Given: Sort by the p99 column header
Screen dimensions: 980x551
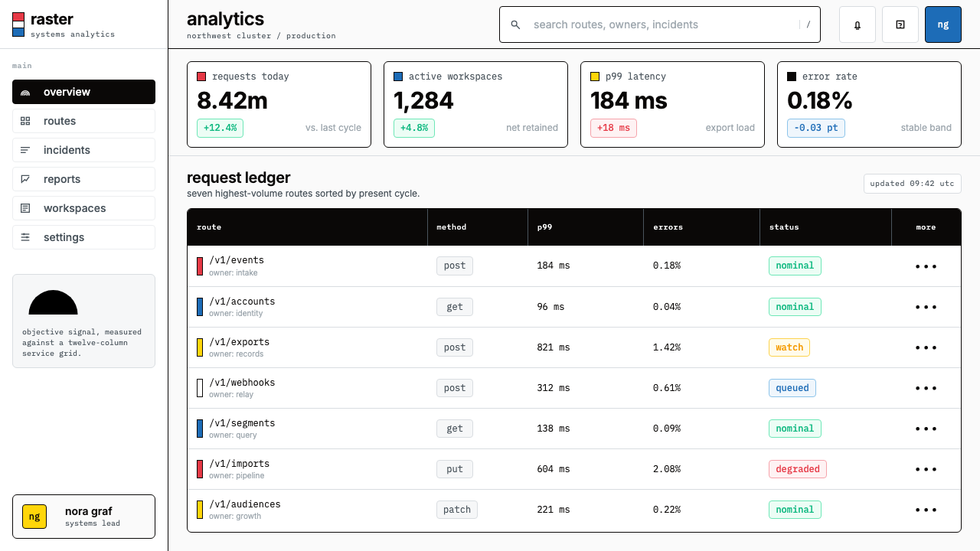Looking at the screenshot, I should 544,227.
